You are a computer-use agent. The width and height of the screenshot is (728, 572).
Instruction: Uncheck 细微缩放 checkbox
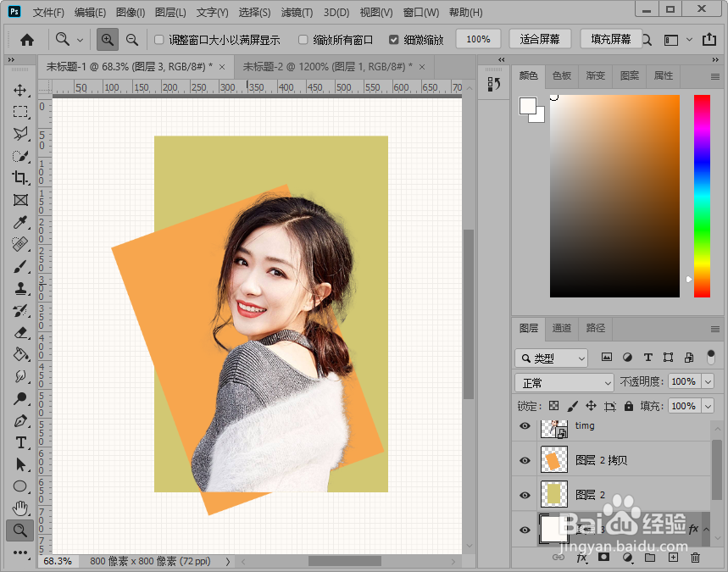click(394, 40)
